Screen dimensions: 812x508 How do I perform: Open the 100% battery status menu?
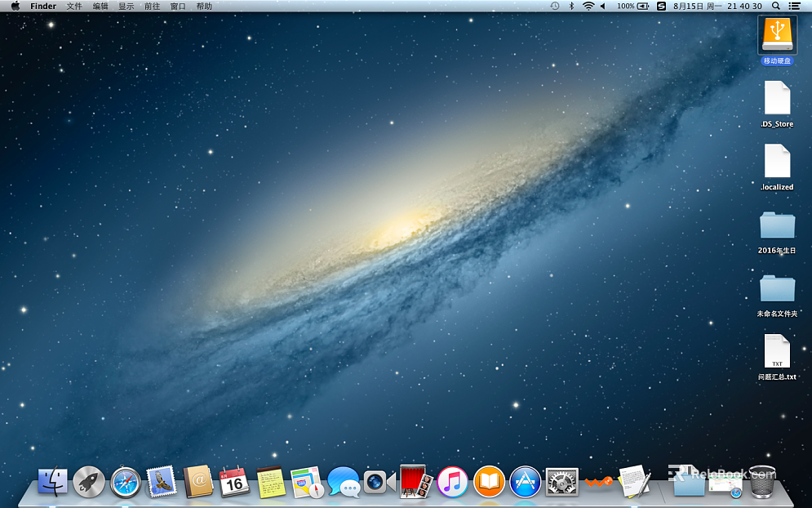click(632, 7)
